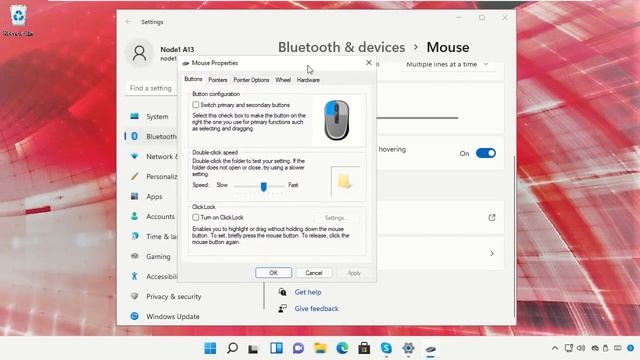Open taskbar Search
Screen dimensions: 640x360
tap(233, 348)
